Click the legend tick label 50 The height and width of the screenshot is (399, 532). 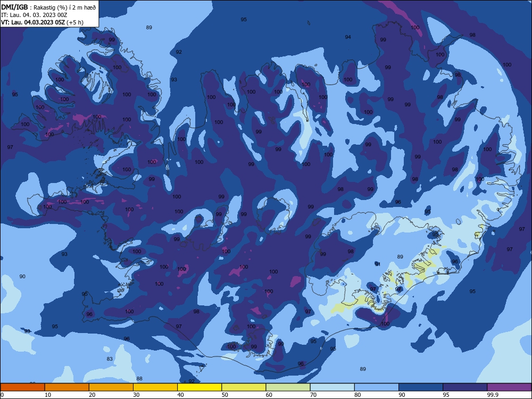pos(225,395)
